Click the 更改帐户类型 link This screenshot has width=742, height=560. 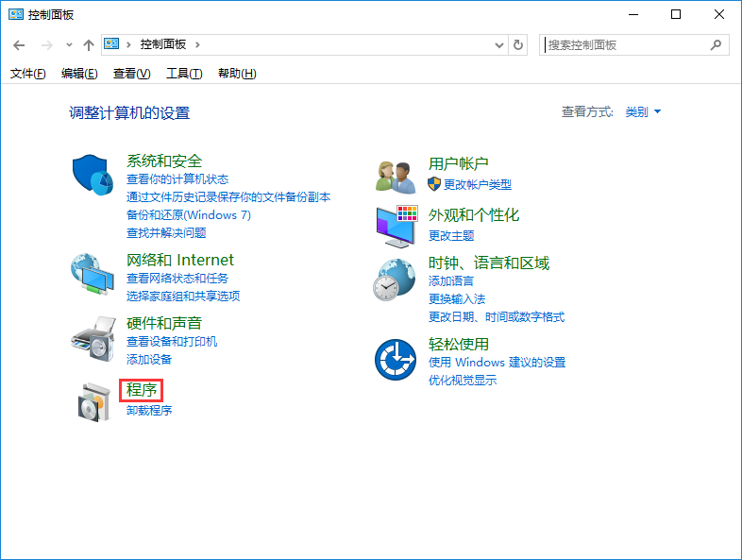(x=477, y=184)
